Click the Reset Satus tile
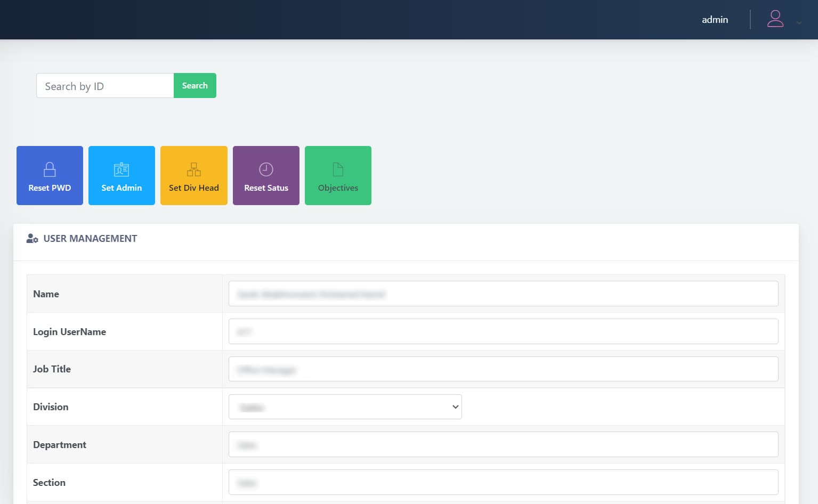Viewport: 818px width, 504px height. [x=266, y=175]
